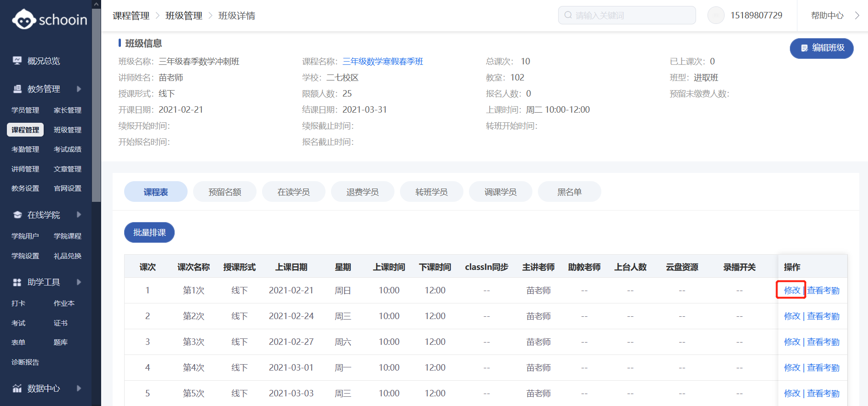The width and height of the screenshot is (868, 406).
Task: Click 修改 for lesson 第1次
Action: point(792,291)
